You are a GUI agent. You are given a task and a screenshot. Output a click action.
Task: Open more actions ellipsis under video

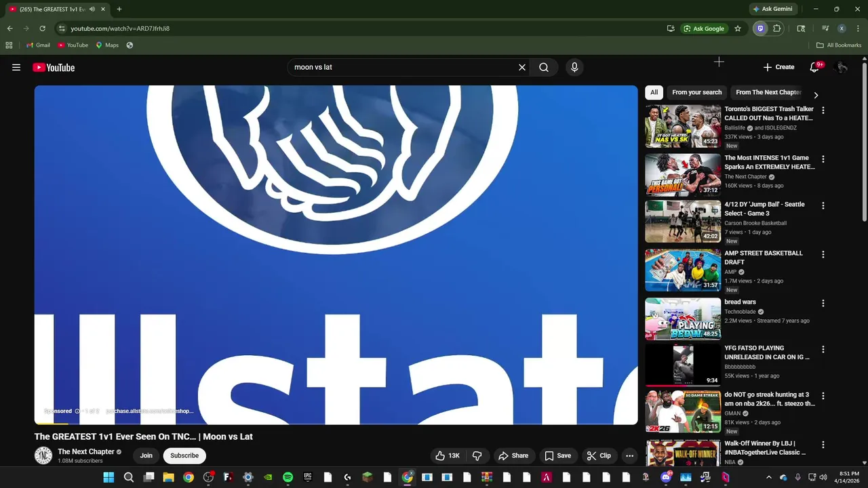point(629,455)
